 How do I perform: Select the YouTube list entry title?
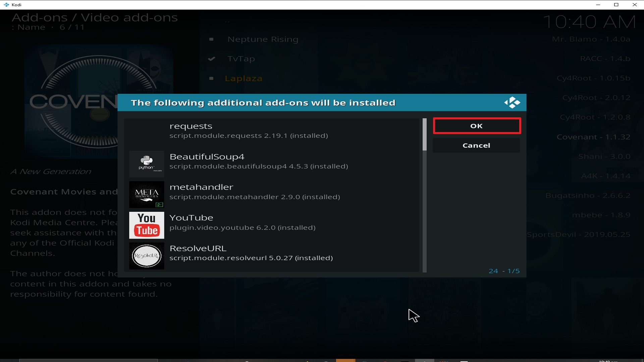pyautogui.click(x=191, y=218)
